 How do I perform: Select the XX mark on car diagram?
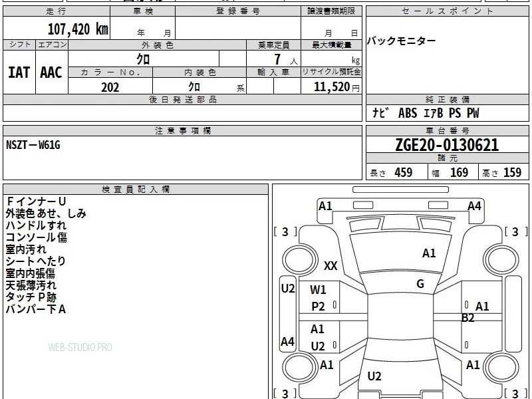click(x=331, y=265)
